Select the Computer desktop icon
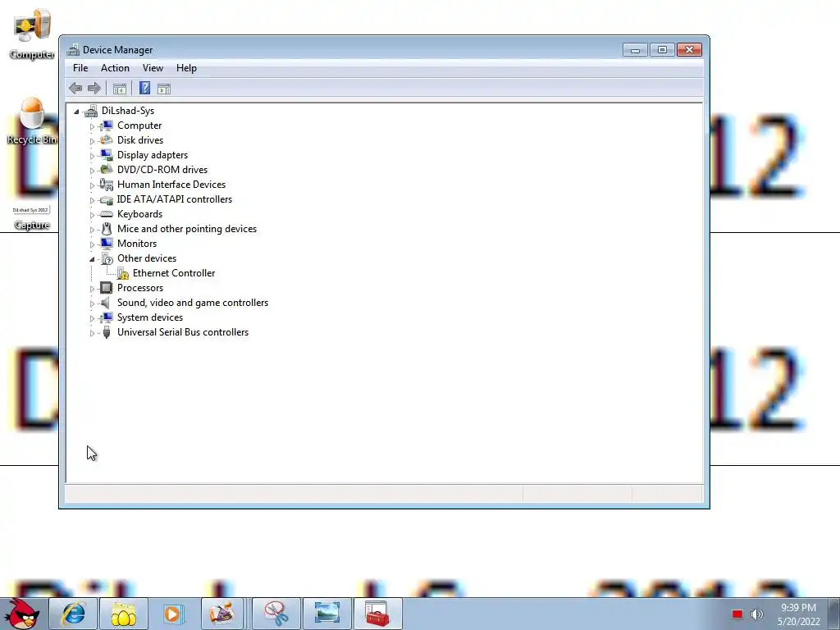 pyautogui.click(x=32, y=33)
